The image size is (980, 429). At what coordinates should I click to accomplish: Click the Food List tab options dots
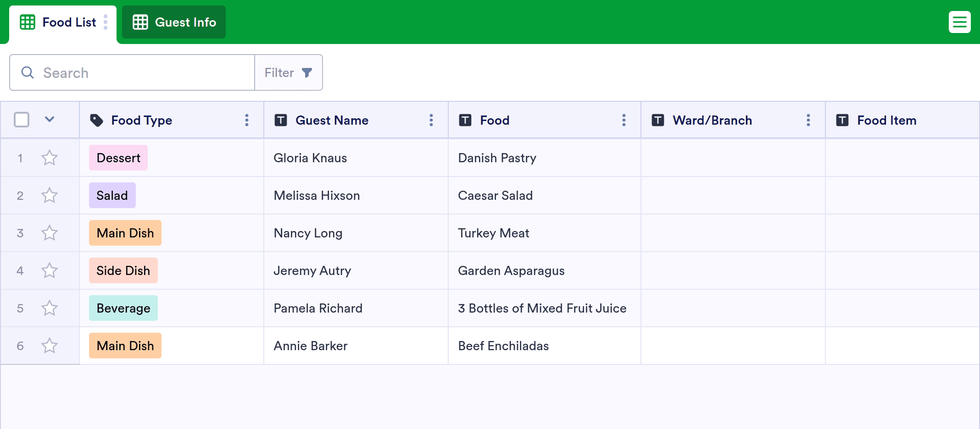pos(106,22)
